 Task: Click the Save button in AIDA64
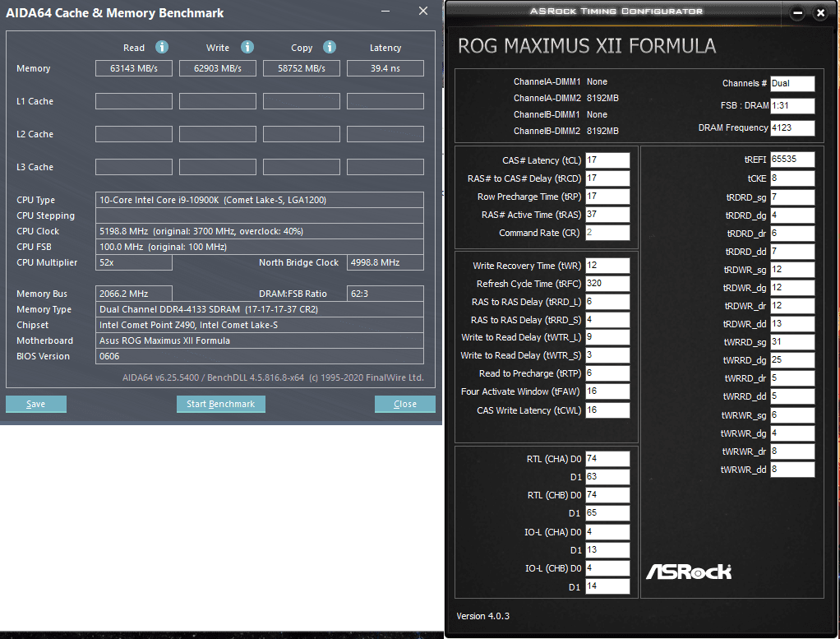point(36,404)
